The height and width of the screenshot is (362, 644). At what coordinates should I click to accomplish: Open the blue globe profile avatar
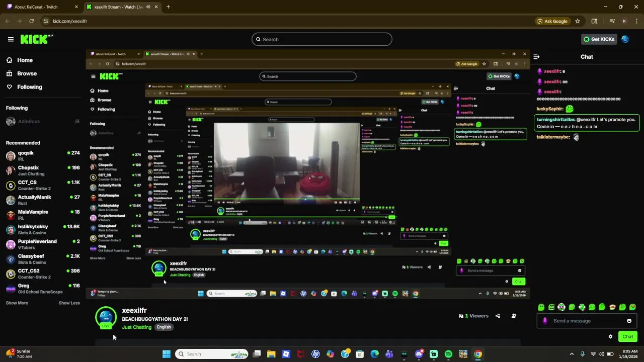(x=625, y=39)
